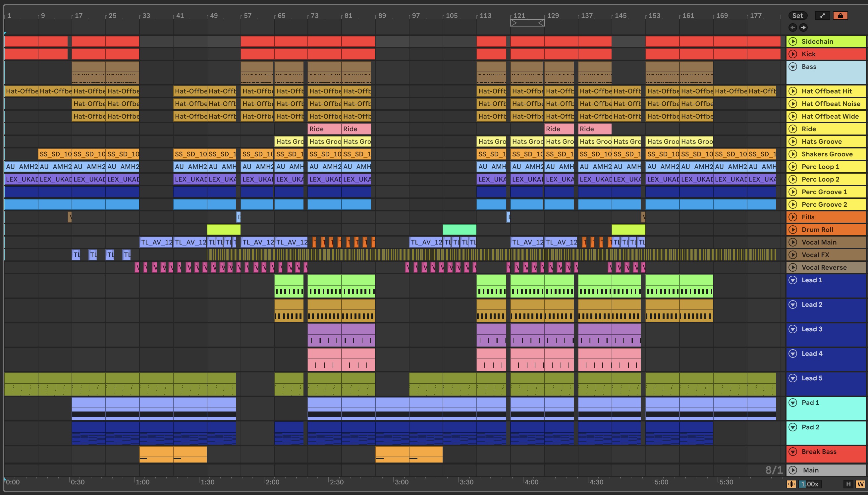The width and height of the screenshot is (868, 495).
Task: Click the Vocal Main track play icon
Action: point(793,242)
